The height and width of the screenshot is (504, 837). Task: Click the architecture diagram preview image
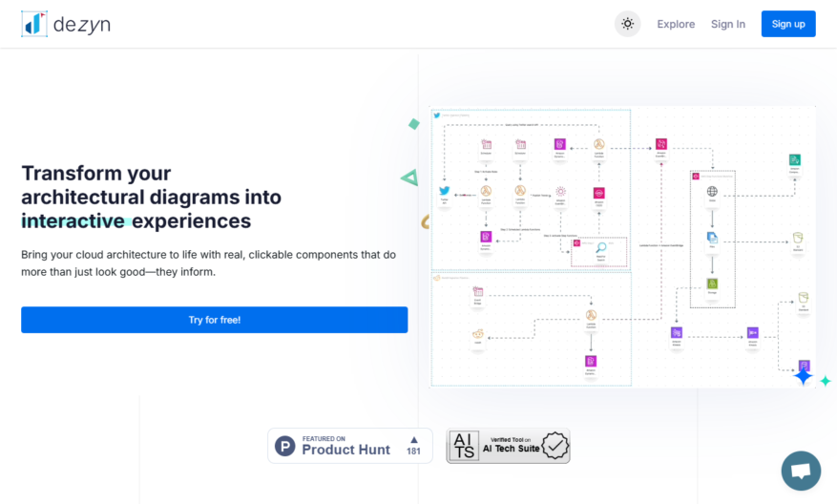coord(622,246)
